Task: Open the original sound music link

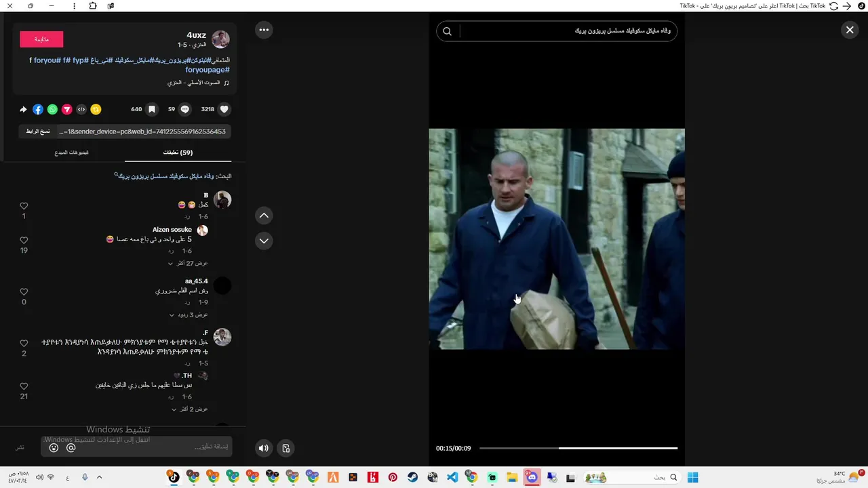Action: (x=198, y=83)
